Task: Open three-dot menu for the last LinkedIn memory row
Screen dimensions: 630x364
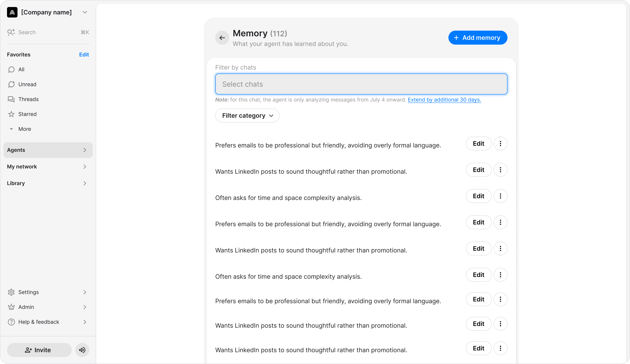Action: tap(500, 348)
